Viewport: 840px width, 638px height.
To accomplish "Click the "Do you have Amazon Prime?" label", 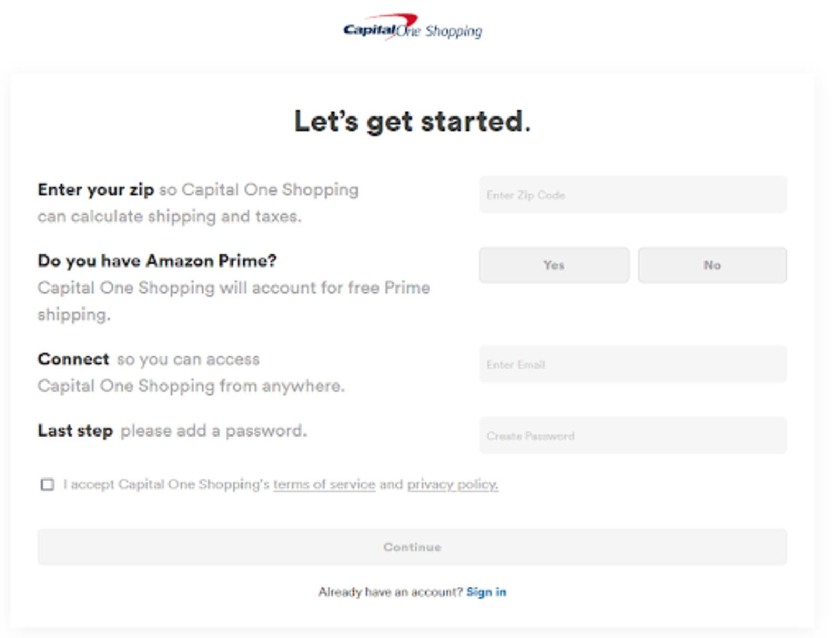I will point(157,261).
